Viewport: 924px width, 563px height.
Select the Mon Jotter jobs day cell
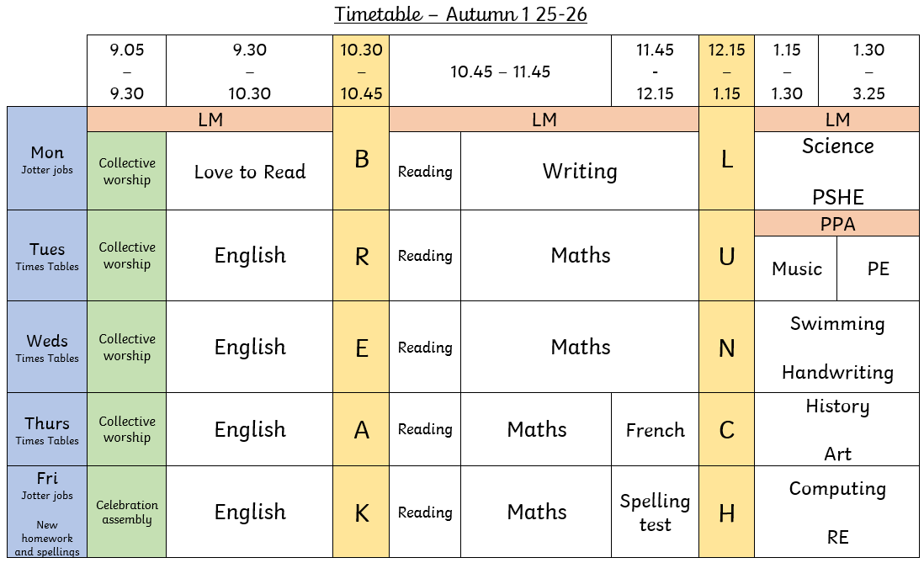pos(47,158)
